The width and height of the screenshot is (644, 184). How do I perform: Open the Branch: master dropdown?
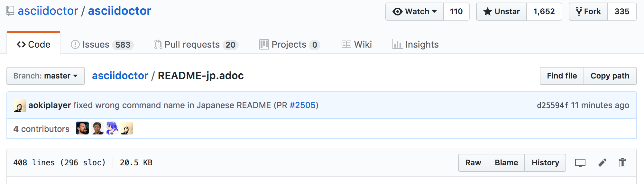pos(46,76)
